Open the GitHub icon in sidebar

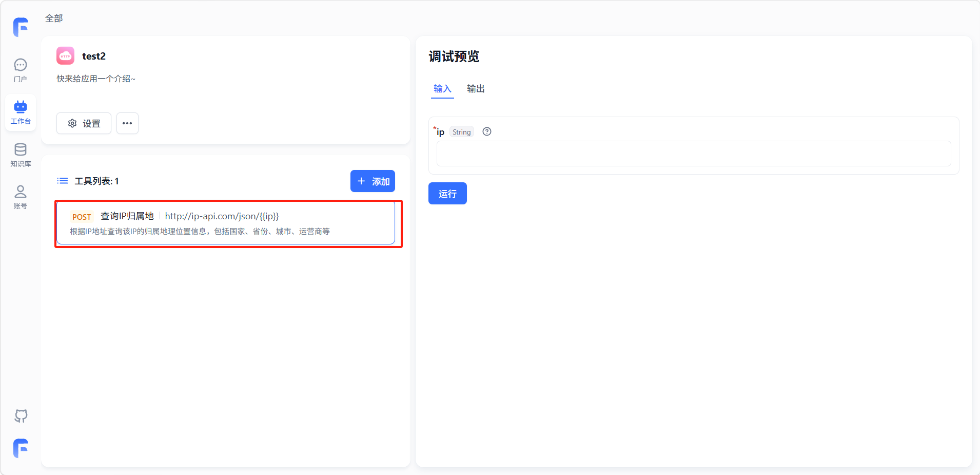[21, 415]
